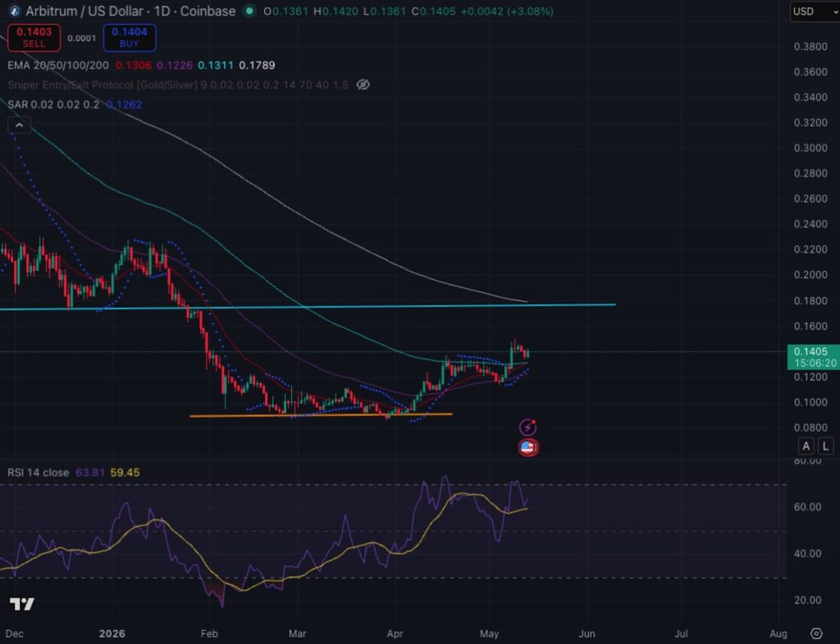The image size is (840, 644).
Task: Click the RSI value 63.81
Action: [x=90, y=473]
